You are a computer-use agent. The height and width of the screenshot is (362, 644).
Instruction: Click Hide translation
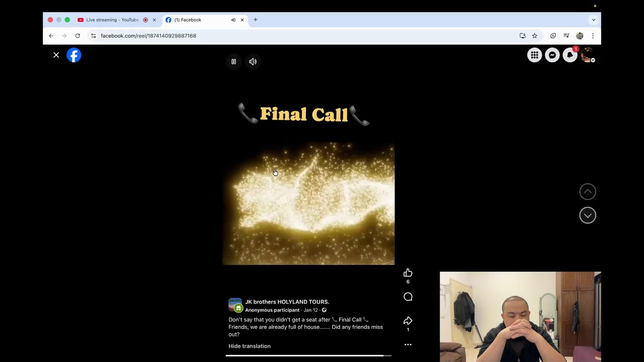pyautogui.click(x=250, y=346)
